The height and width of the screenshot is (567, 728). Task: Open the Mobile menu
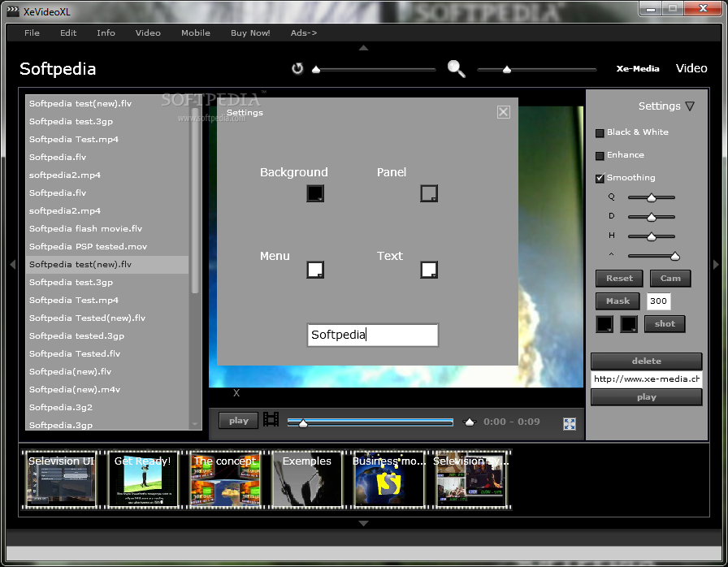click(196, 33)
